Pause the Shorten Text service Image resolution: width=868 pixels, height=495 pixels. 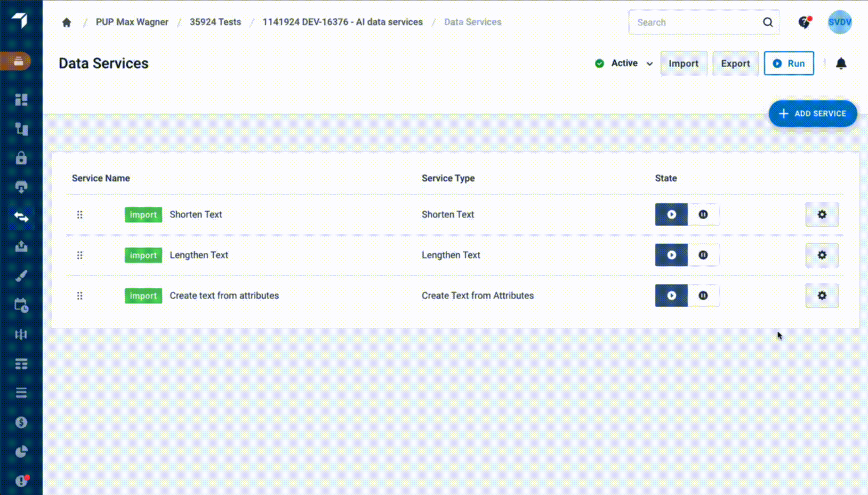[703, 214]
